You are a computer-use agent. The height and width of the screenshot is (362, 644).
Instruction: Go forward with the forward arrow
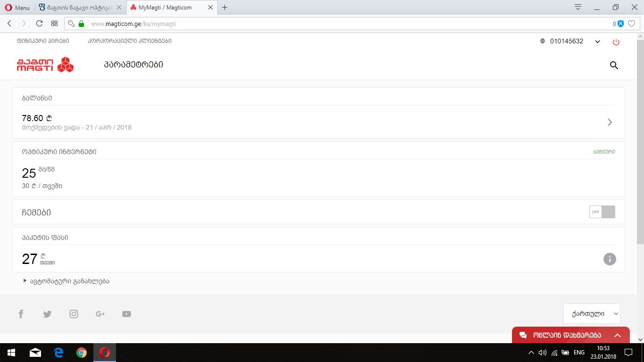point(24,24)
